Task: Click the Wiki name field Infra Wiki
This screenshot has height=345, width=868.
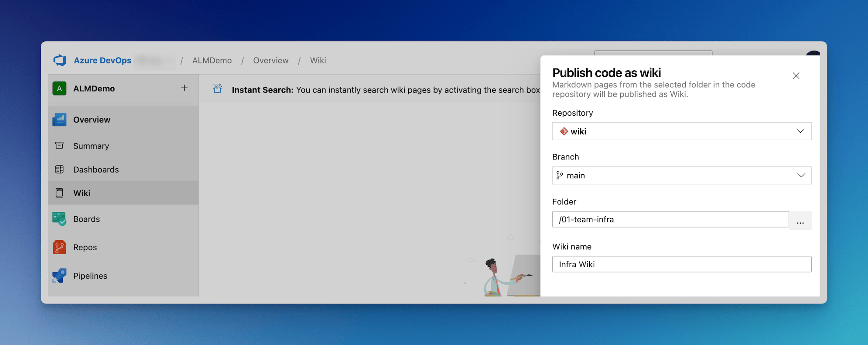Action: point(682,264)
